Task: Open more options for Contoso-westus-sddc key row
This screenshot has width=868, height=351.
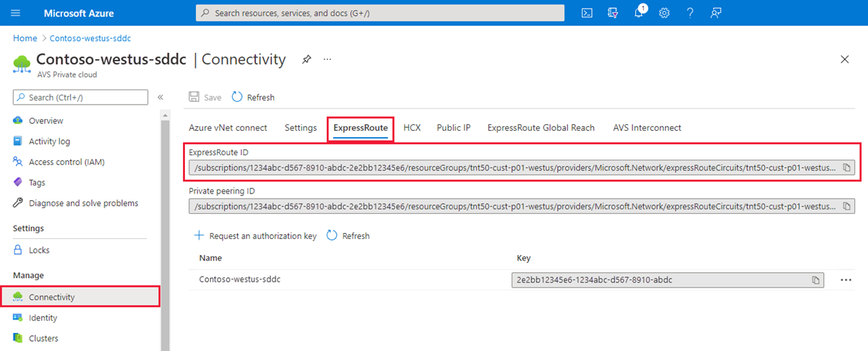Action: pyautogui.click(x=846, y=280)
